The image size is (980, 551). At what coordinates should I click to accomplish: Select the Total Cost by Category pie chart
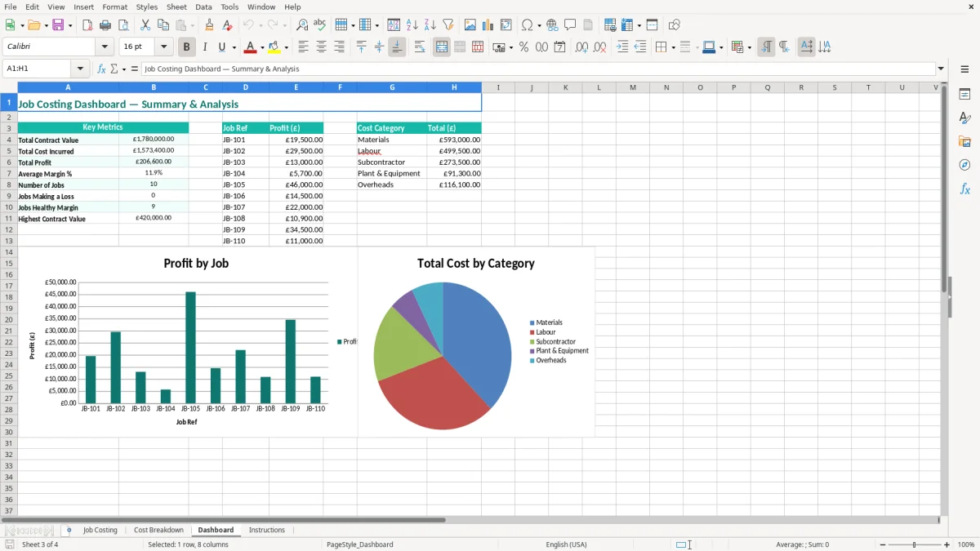click(x=476, y=343)
